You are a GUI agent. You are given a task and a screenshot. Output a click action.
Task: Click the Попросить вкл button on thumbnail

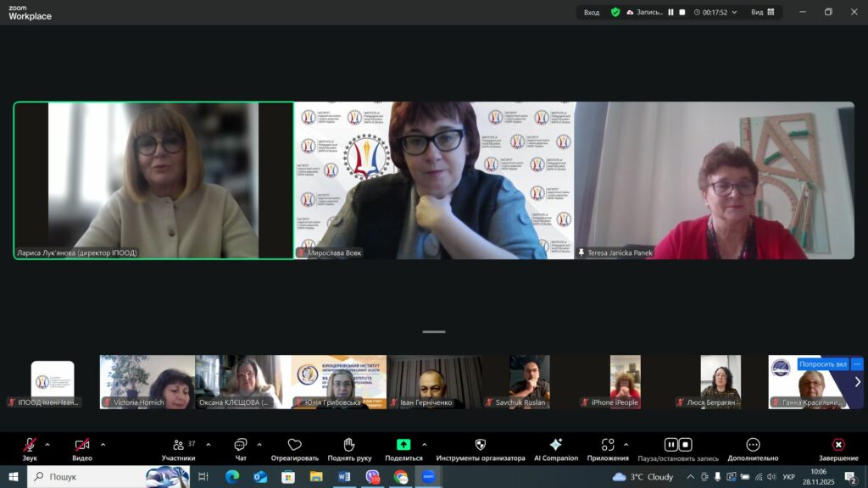(823, 364)
